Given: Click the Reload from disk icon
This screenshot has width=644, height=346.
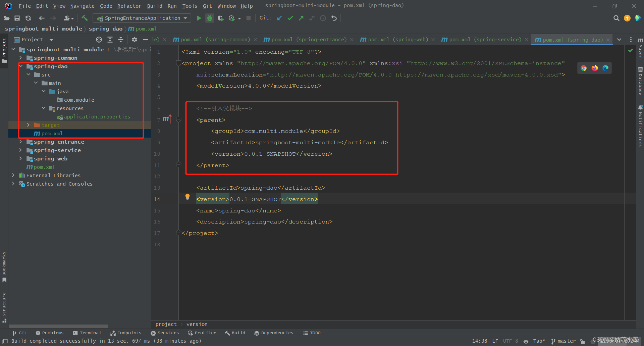Looking at the screenshot, I should [x=28, y=18].
